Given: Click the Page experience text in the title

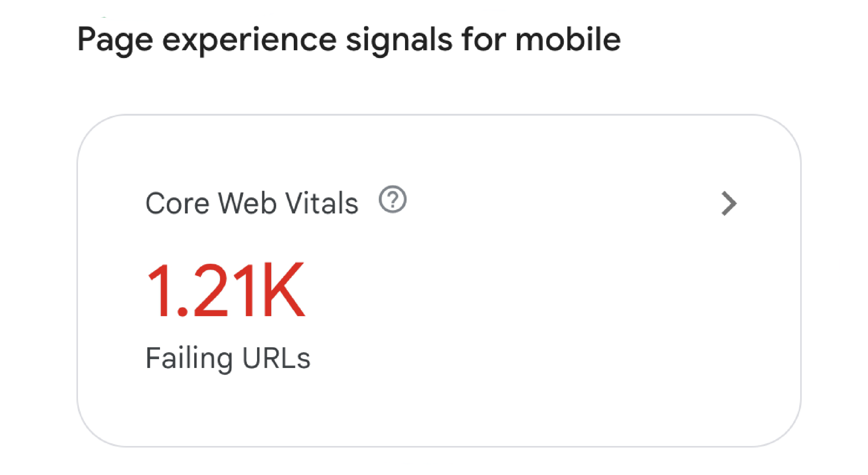Looking at the screenshot, I should pyautogui.click(x=207, y=40).
